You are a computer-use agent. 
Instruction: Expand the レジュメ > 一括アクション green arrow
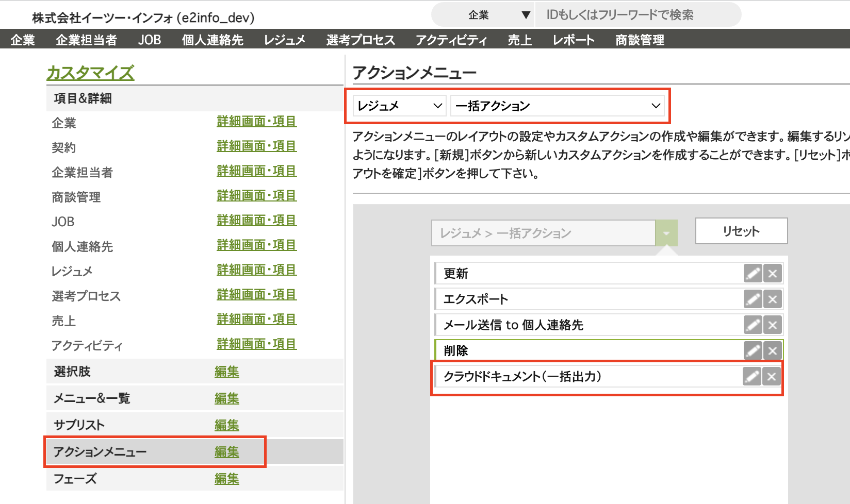tap(666, 233)
